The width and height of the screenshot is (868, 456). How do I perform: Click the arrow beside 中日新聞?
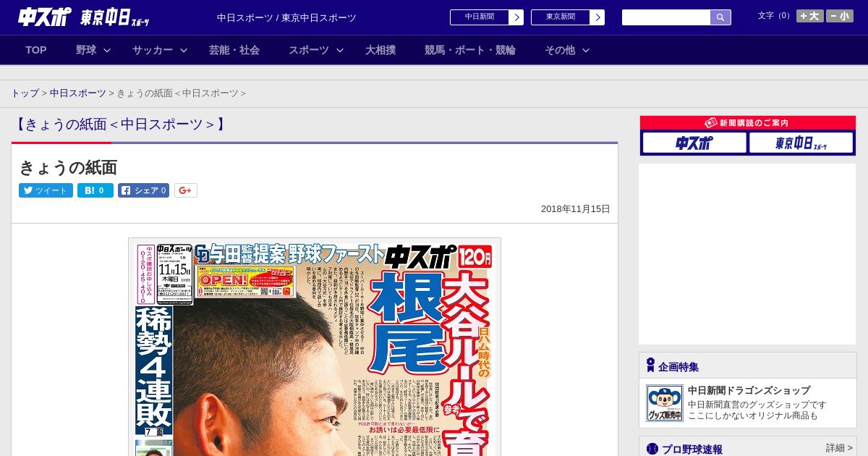coord(516,17)
